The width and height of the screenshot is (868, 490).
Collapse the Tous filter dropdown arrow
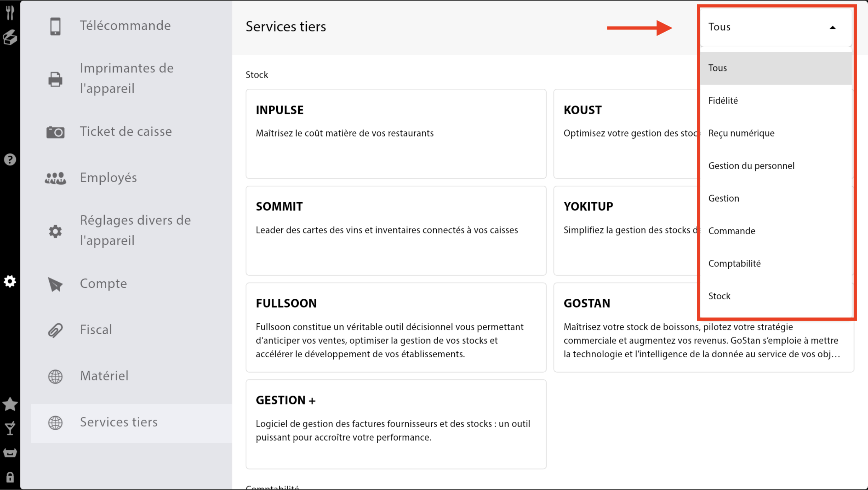(x=832, y=28)
